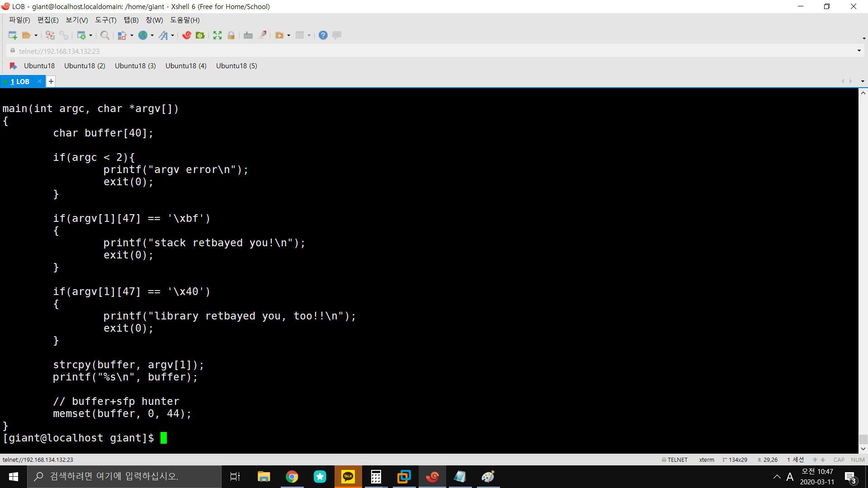Open the address bar history dropdown
This screenshot has width=868, height=488.
(859, 51)
